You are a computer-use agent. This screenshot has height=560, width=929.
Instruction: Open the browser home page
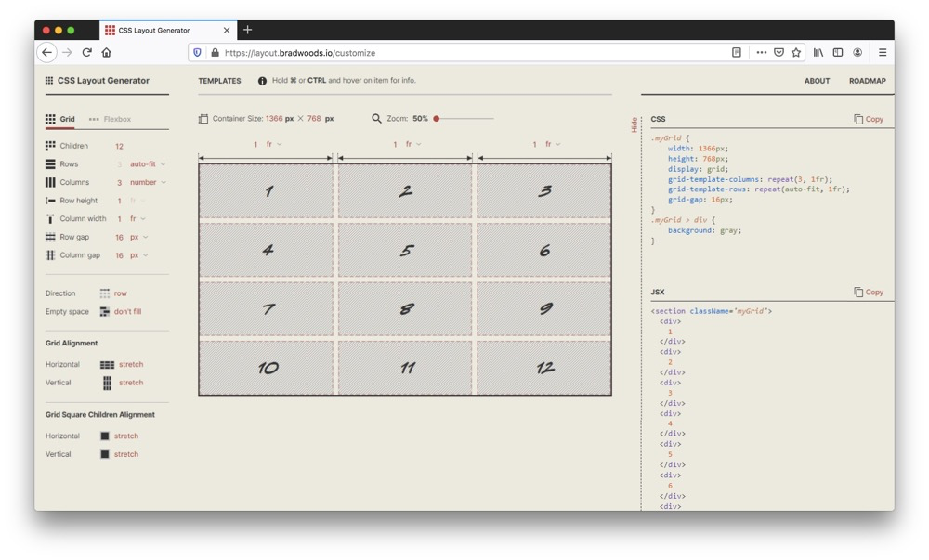pyautogui.click(x=107, y=53)
